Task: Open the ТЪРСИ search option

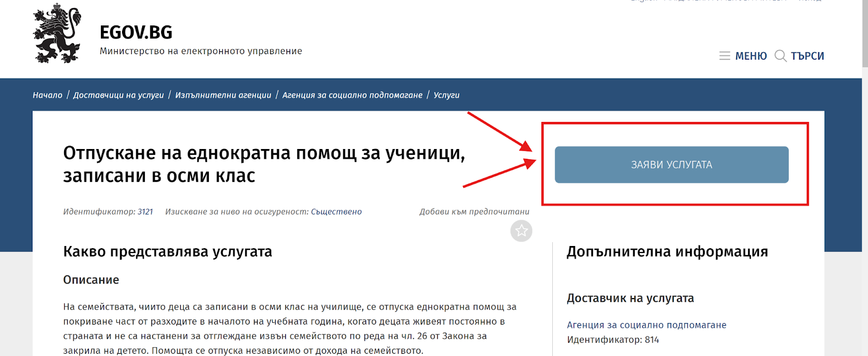Action: pos(807,56)
